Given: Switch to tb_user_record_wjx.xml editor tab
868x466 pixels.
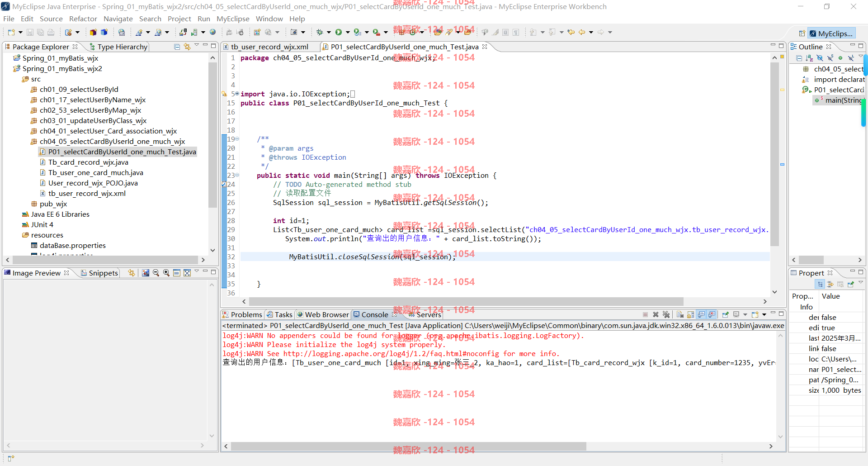Looking at the screenshot, I should 269,47.
